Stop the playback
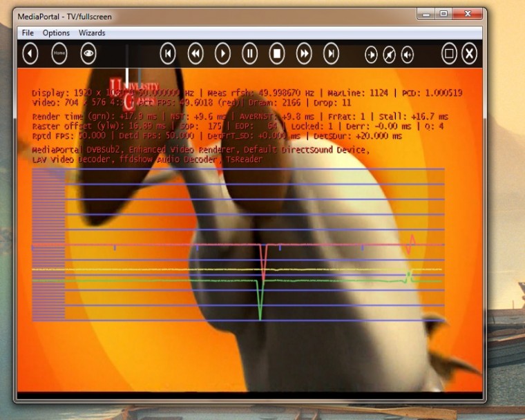The image size is (525, 420). click(277, 54)
